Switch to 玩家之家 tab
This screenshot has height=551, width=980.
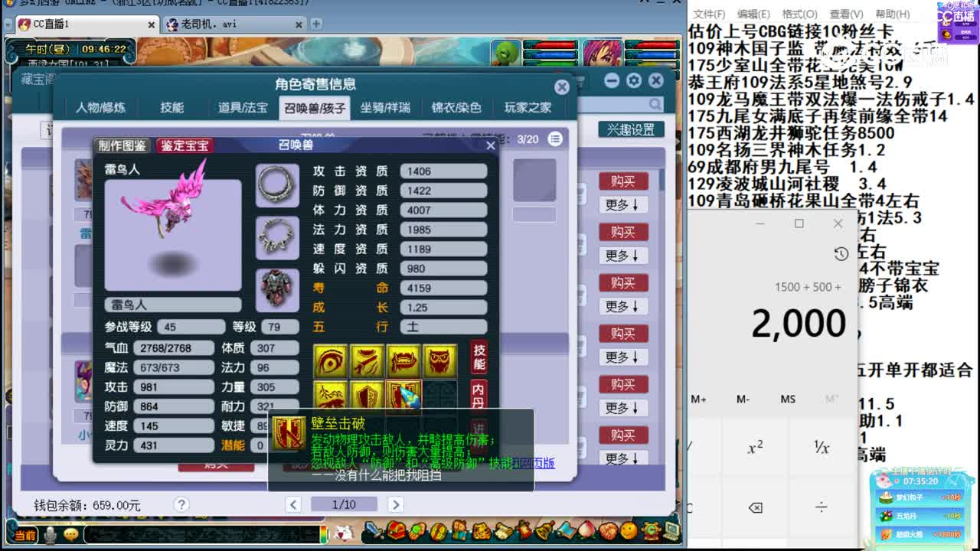pos(528,108)
